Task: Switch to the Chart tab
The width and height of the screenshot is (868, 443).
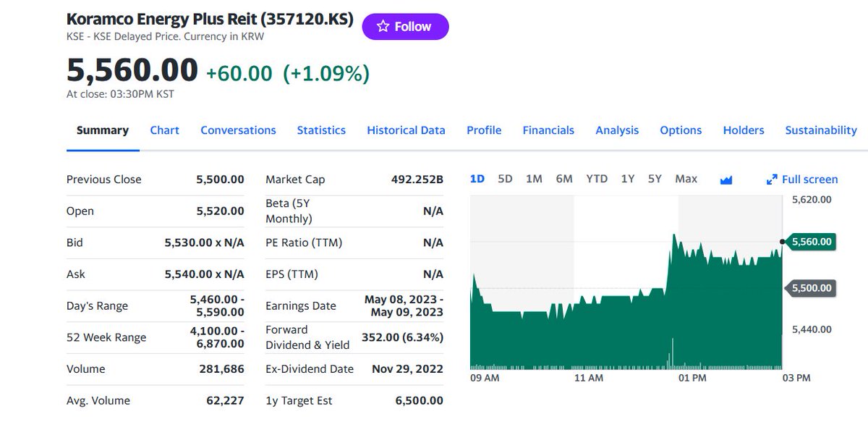Action: click(x=165, y=130)
